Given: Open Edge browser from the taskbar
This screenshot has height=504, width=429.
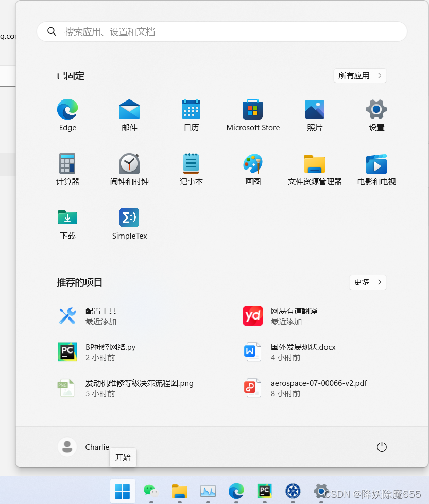Looking at the screenshot, I should (236, 491).
